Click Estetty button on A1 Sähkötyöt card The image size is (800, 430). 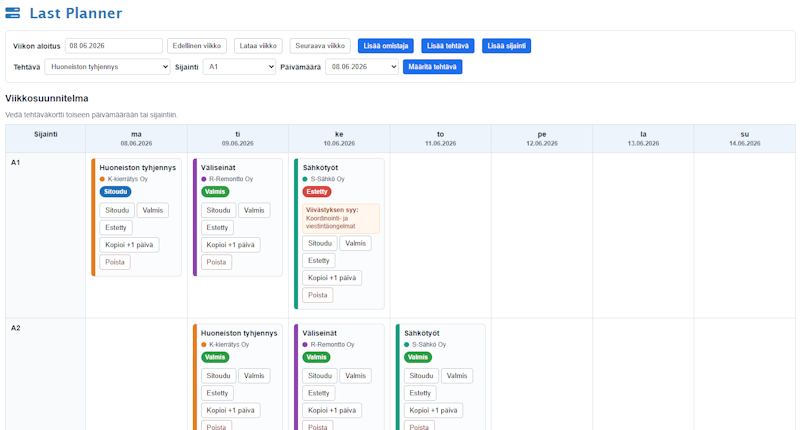319,261
